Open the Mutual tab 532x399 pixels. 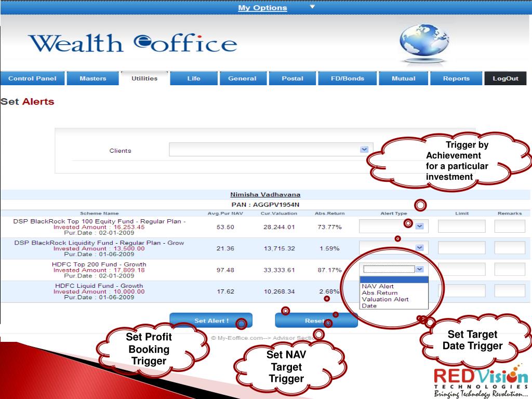tap(403, 78)
